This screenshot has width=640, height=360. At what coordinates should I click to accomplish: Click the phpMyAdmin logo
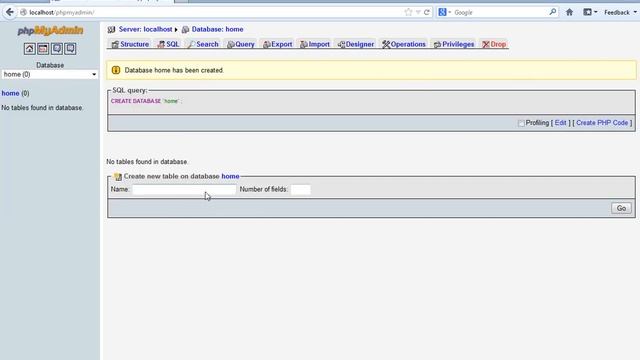click(50, 31)
